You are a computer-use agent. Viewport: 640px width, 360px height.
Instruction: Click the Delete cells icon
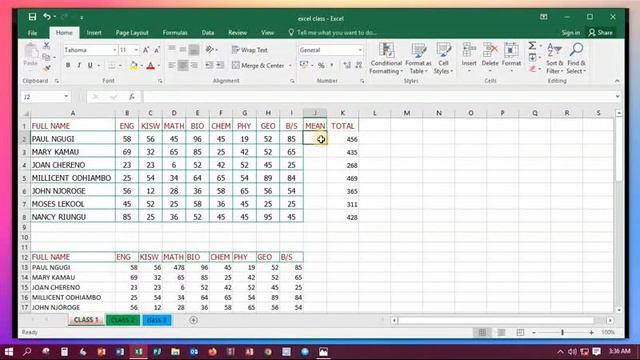(x=490, y=50)
